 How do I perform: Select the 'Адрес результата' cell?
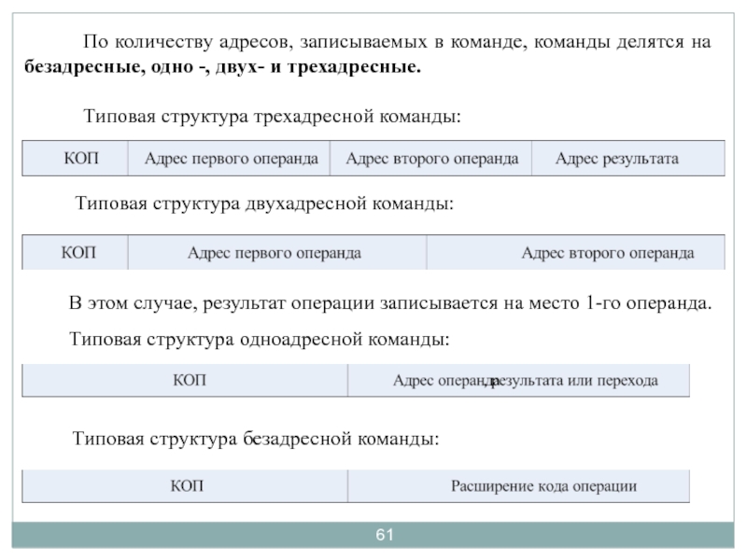(x=617, y=160)
